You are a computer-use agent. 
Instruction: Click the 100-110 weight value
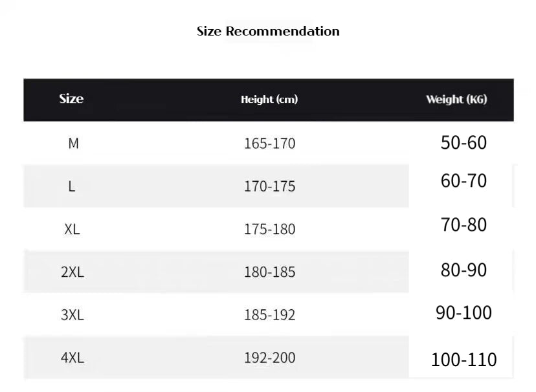[x=463, y=360]
